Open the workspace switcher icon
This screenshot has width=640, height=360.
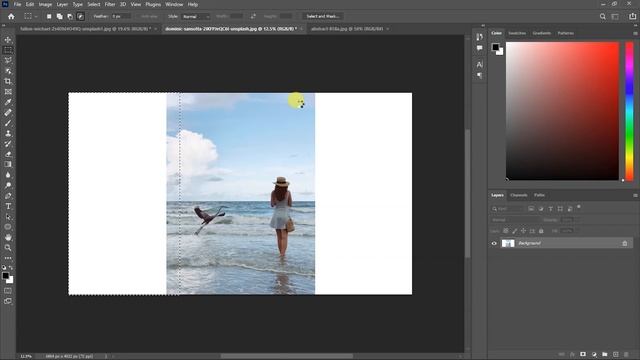pos(615,16)
